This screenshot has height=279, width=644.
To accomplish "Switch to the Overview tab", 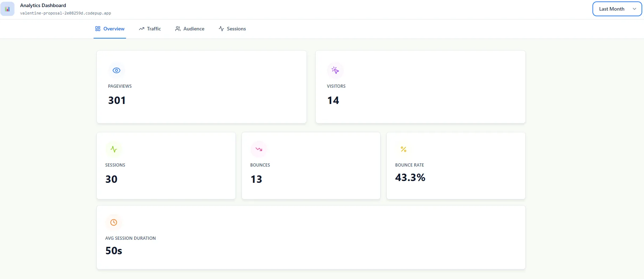I will pos(110,29).
